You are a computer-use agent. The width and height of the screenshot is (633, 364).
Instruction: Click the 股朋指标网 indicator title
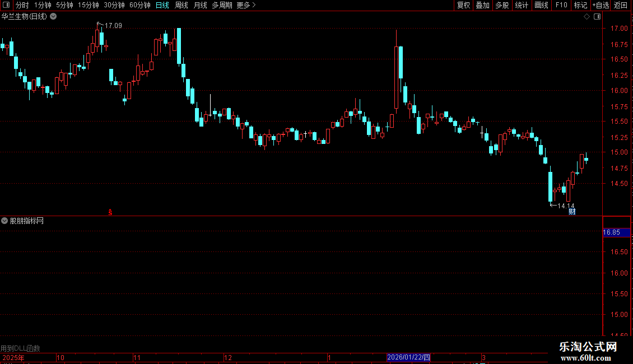27,221
